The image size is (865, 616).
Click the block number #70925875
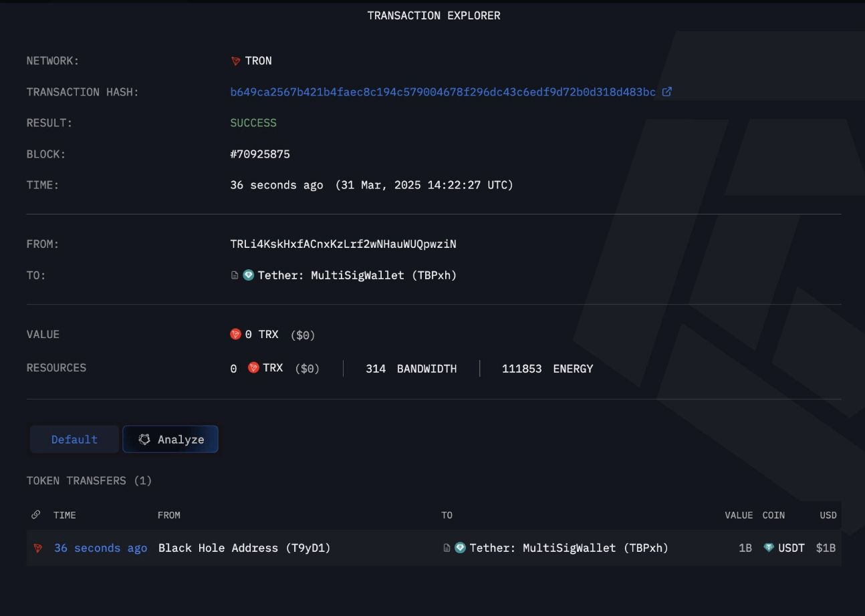(260, 154)
